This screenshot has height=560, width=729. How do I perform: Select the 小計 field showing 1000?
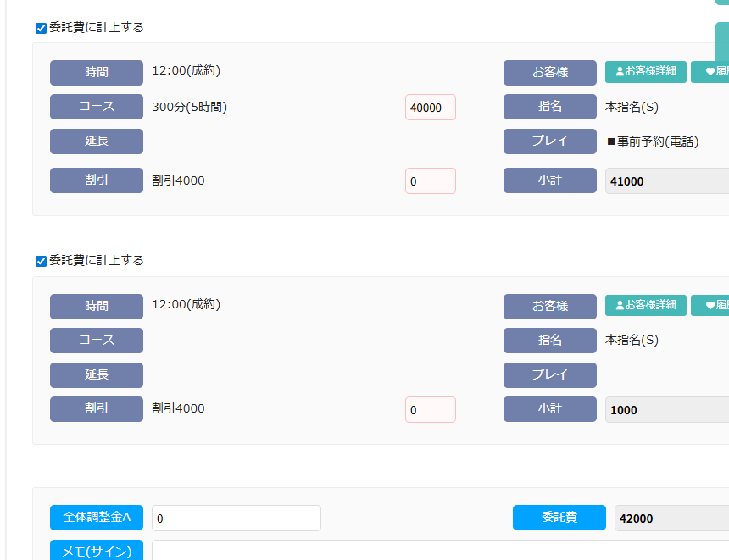point(666,410)
